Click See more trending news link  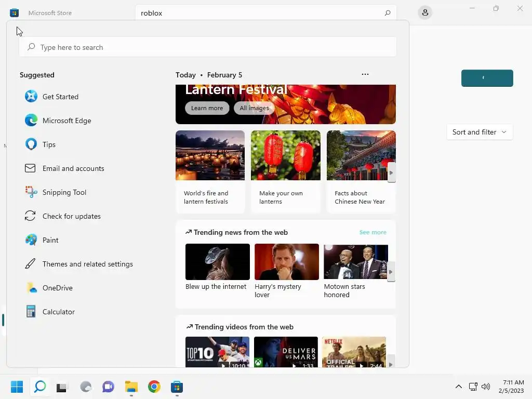coord(373,232)
